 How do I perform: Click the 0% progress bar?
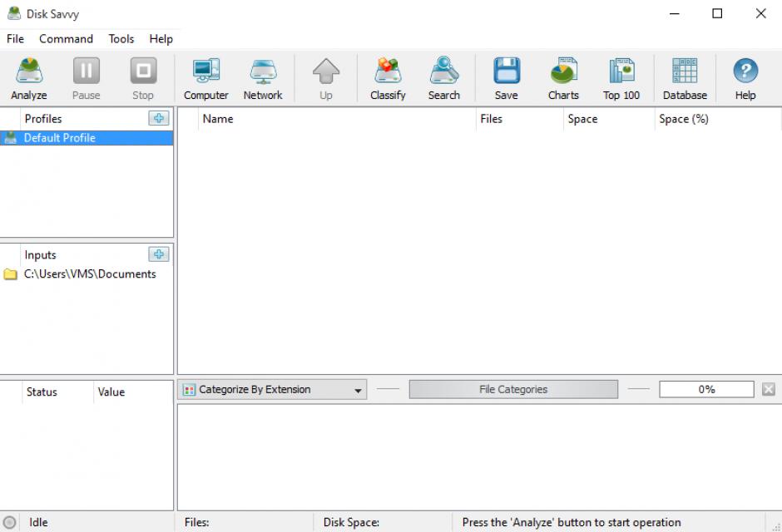[x=706, y=390]
